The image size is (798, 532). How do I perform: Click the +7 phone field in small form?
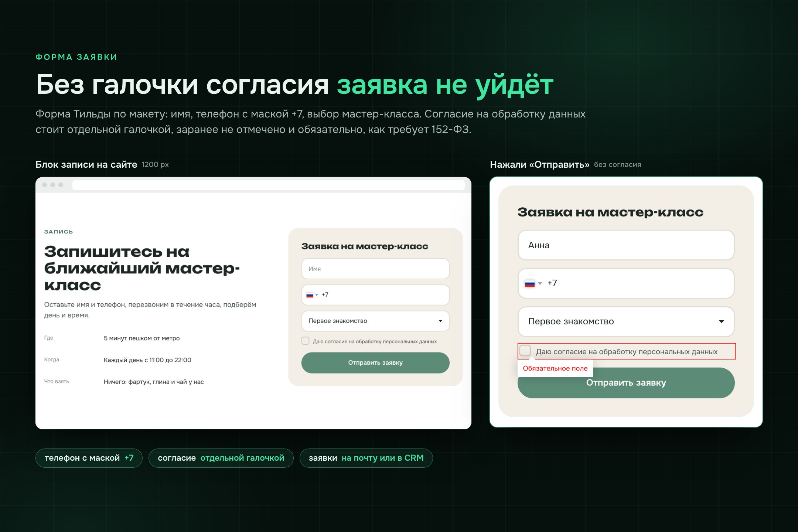[375, 295]
